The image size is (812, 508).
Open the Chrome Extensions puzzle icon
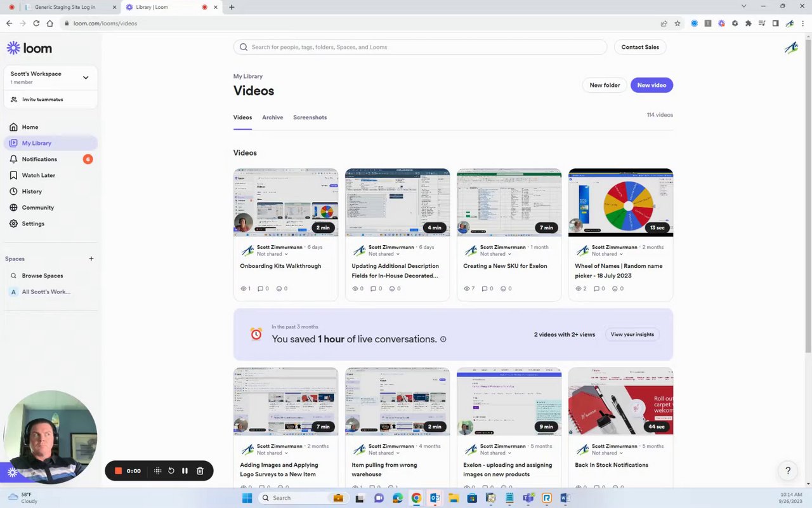[749, 23]
